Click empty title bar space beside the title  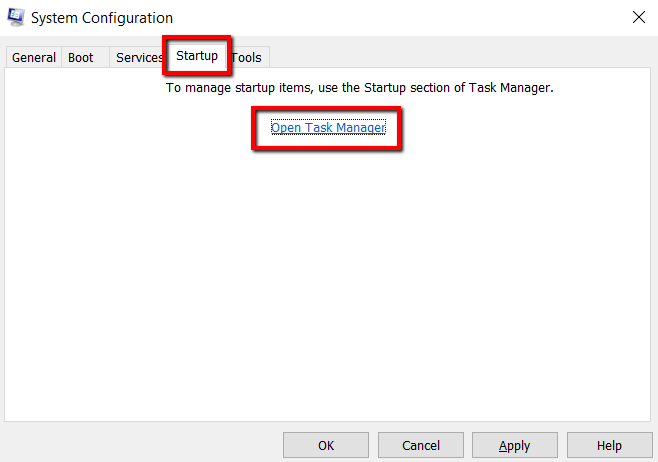pyautogui.click(x=400, y=18)
